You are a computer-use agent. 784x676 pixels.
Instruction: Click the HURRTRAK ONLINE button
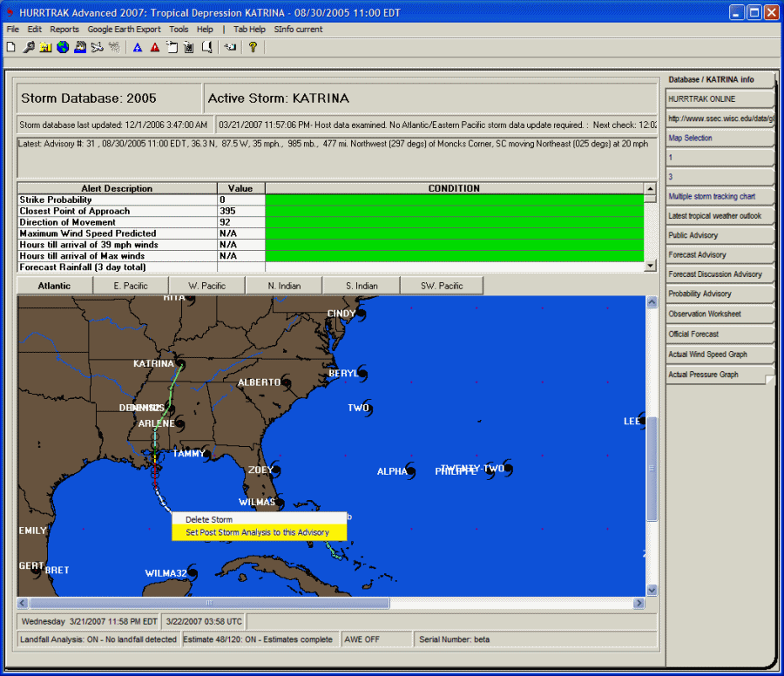[720, 99]
